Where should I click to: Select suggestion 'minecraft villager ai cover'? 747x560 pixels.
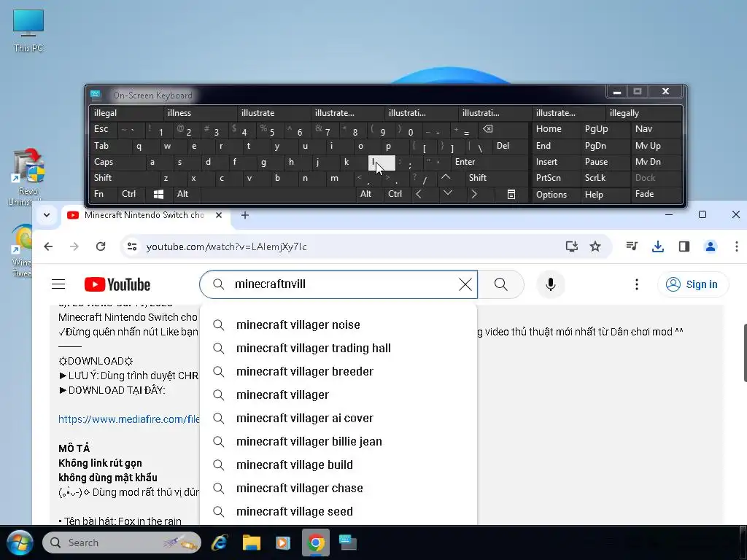click(x=338, y=418)
